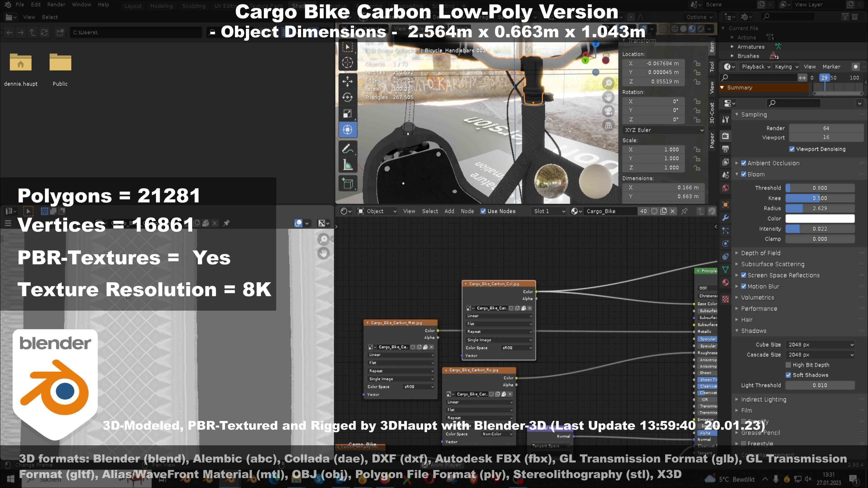Lock the Location X transform
This screenshot has width=868, height=488.
697,63
